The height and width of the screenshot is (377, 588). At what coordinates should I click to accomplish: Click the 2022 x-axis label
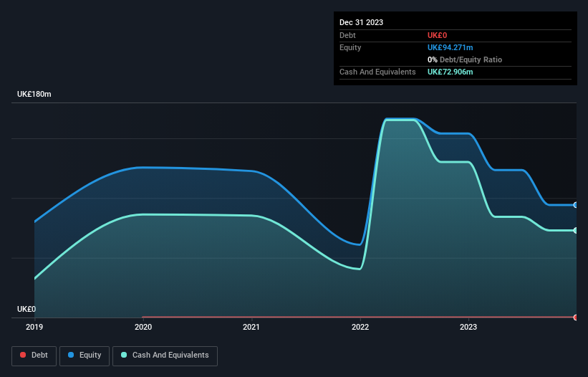[x=360, y=327]
